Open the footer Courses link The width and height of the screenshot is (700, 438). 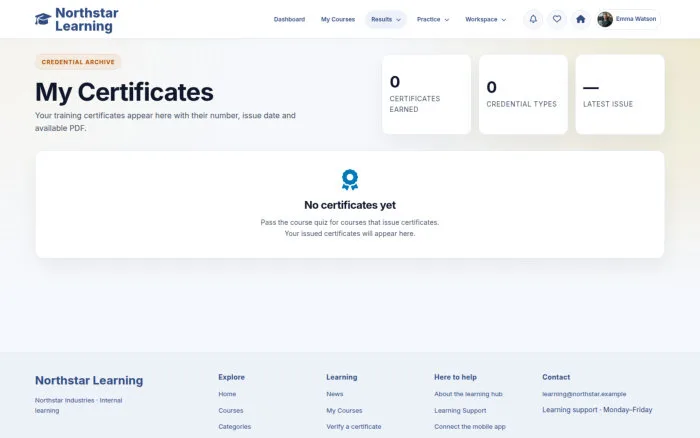231,410
